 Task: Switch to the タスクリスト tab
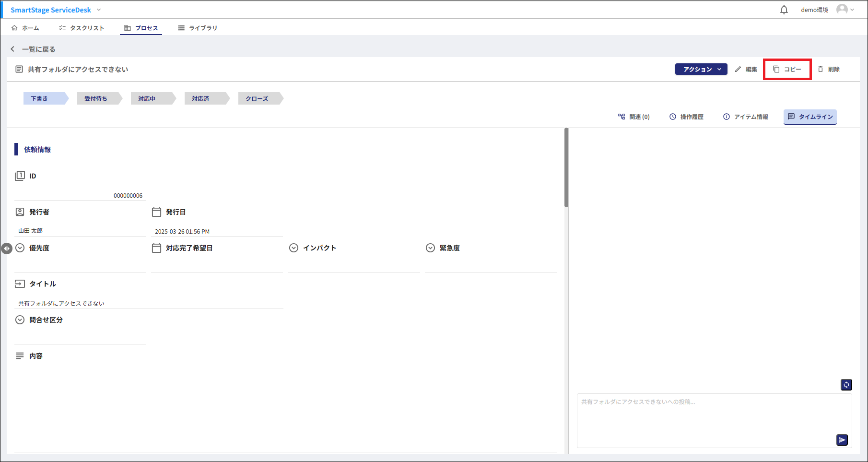(82, 28)
